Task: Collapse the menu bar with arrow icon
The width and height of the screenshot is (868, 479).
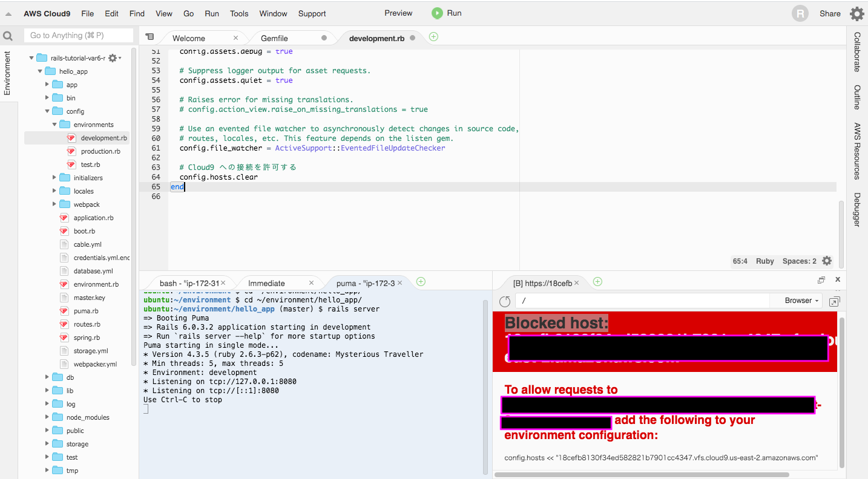Action: pyautogui.click(x=8, y=14)
